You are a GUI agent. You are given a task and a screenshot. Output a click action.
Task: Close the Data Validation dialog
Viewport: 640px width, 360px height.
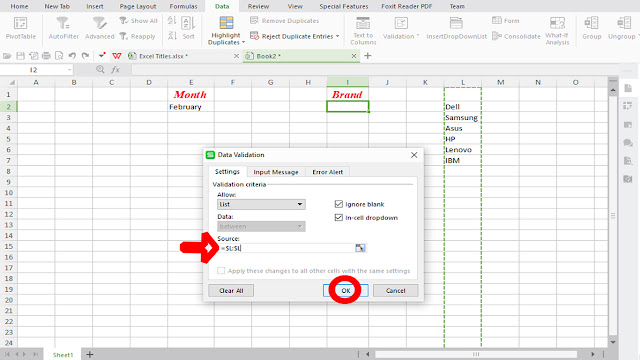[x=414, y=155]
